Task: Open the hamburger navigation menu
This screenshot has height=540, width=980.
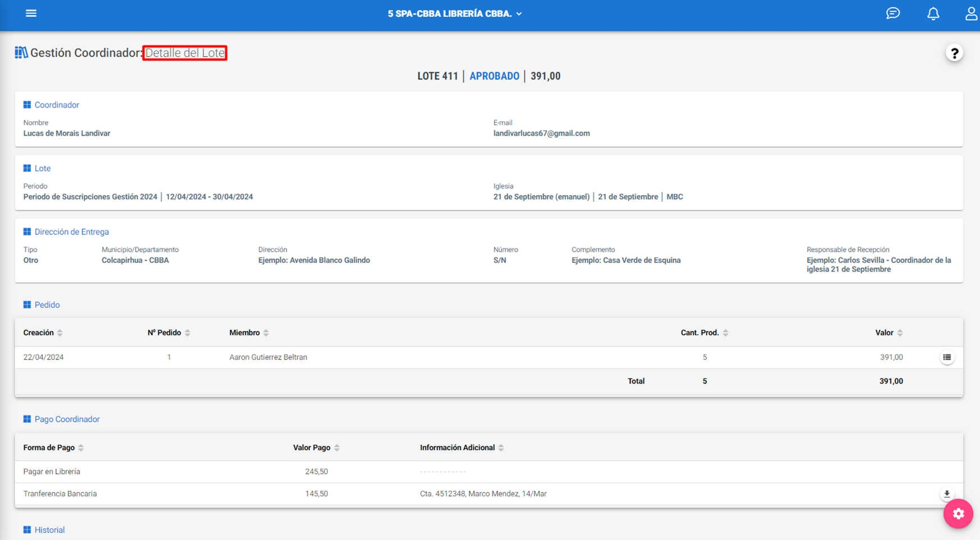Action: pyautogui.click(x=31, y=13)
